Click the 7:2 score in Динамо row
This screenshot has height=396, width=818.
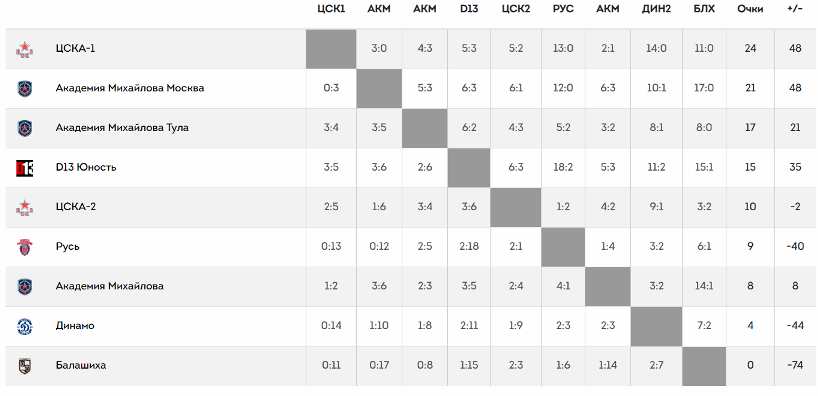click(703, 326)
